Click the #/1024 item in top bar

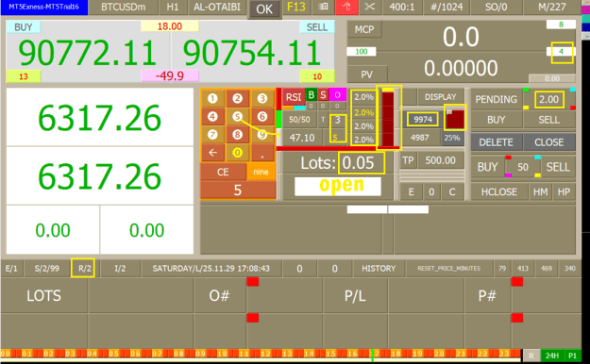(447, 7)
